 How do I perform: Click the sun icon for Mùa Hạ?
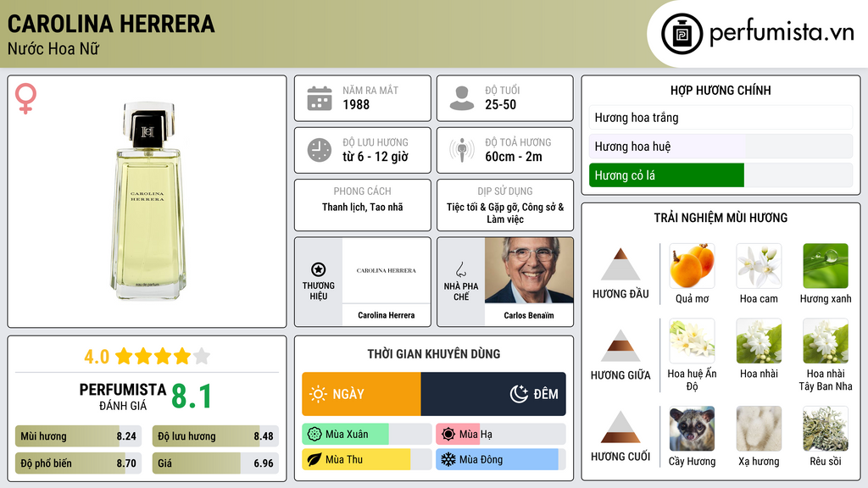coord(448,435)
